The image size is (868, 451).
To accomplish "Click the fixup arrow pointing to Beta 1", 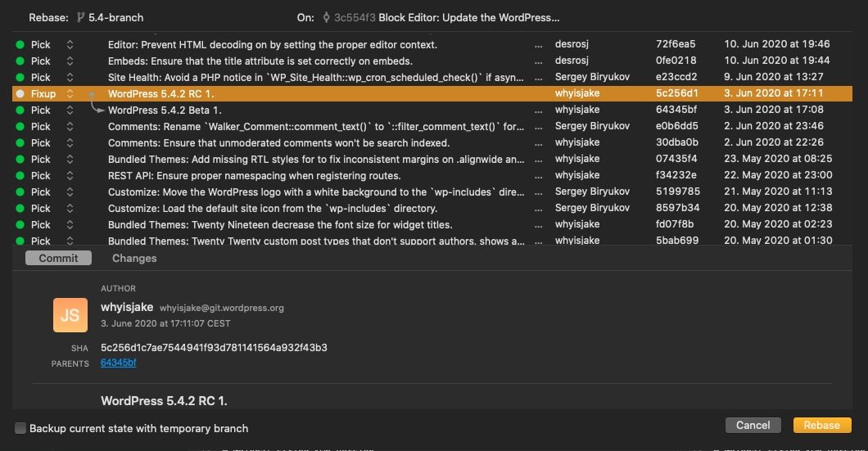I will coord(97,104).
